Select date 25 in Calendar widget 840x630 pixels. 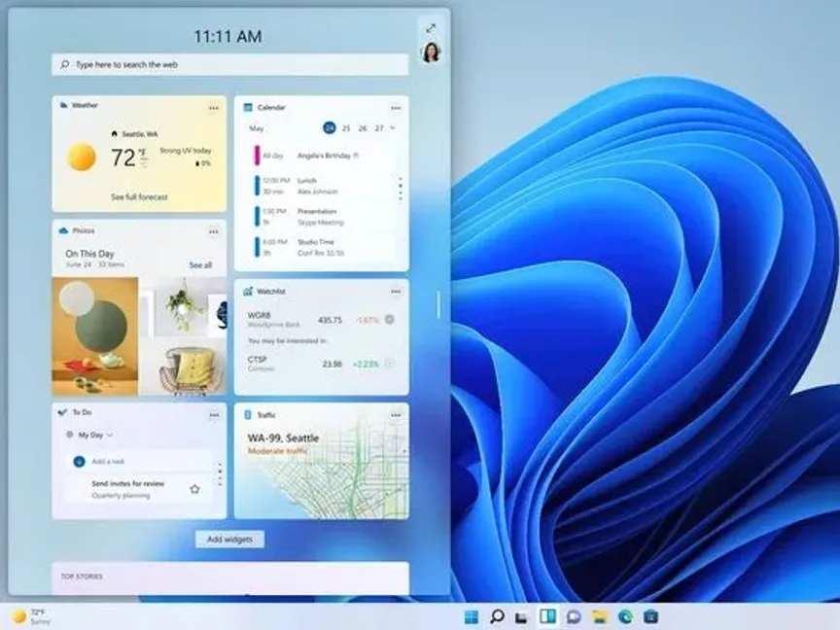point(346,128)
